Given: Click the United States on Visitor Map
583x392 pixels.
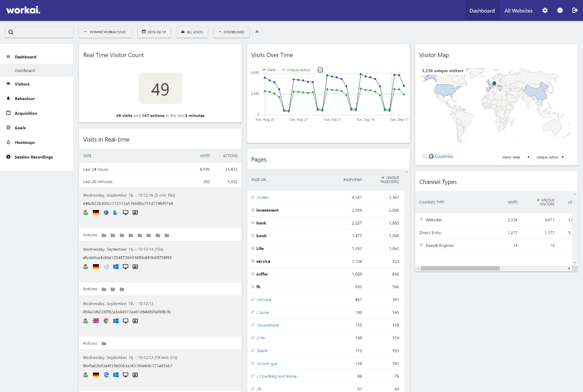Looking at the screenshot, I should (447, 90).
